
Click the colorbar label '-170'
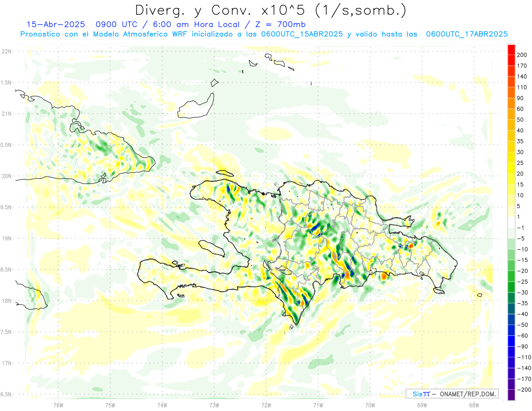pyautogui.click(x=523, y=379)
